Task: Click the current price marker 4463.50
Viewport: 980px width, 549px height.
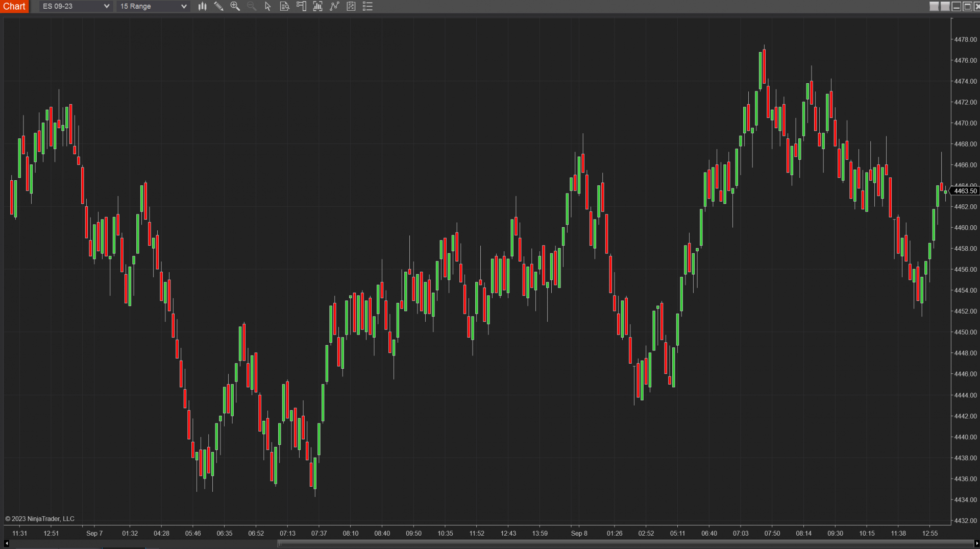Action: 965,191
